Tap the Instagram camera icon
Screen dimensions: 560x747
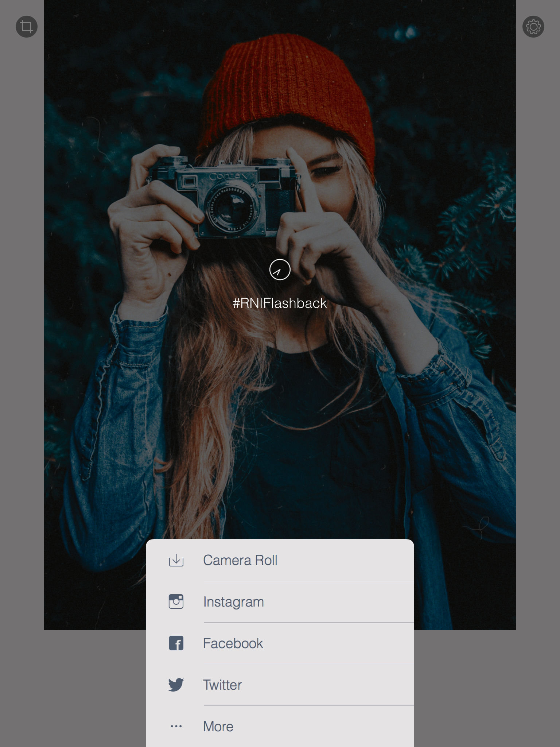tap(176, 601)
